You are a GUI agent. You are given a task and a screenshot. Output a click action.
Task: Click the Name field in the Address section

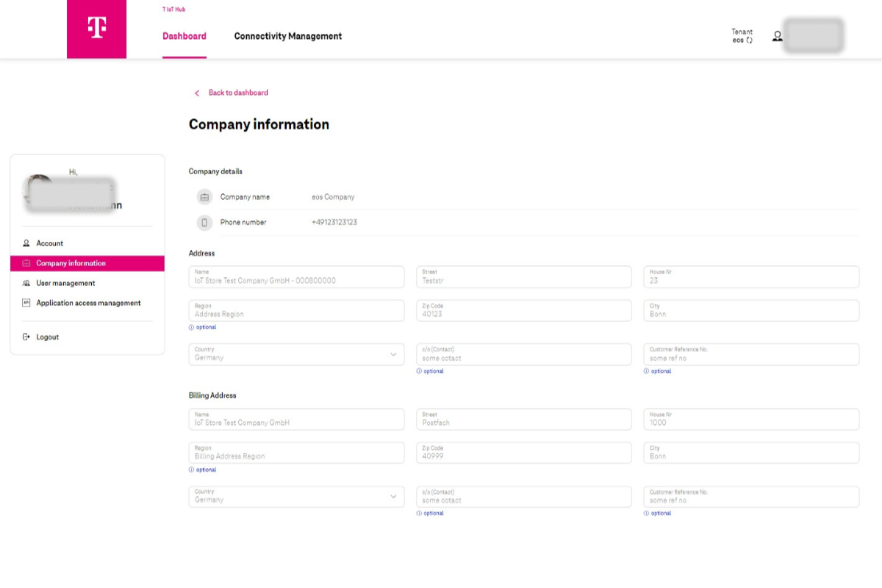(x=295, y=276)
